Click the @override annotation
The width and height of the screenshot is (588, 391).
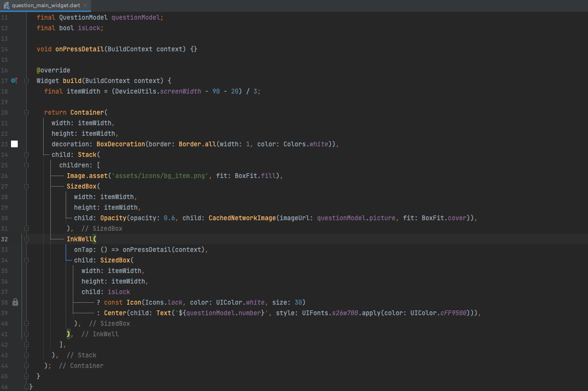[x=53, y=70]
